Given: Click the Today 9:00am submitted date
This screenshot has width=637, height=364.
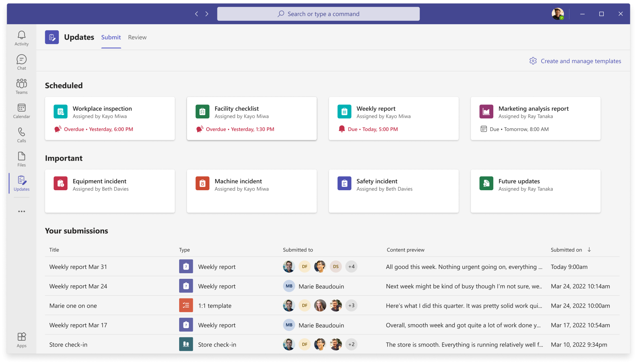Looking at the screenshot, I should coord(569,267).
